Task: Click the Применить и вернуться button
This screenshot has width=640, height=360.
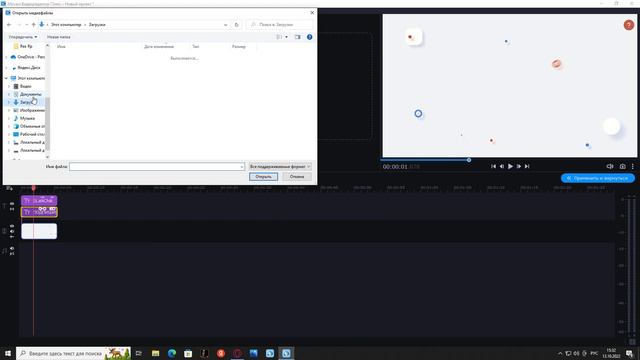Action: click(x=598, y=178)
